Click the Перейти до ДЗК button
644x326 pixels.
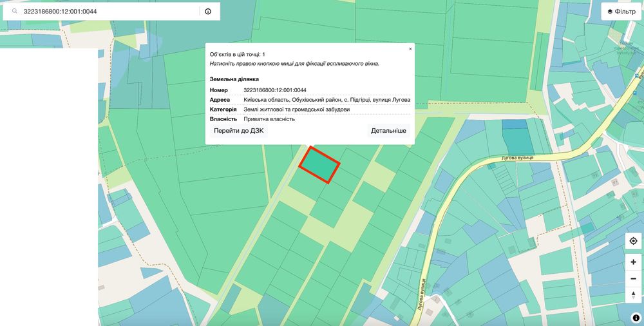click(239, 131)
